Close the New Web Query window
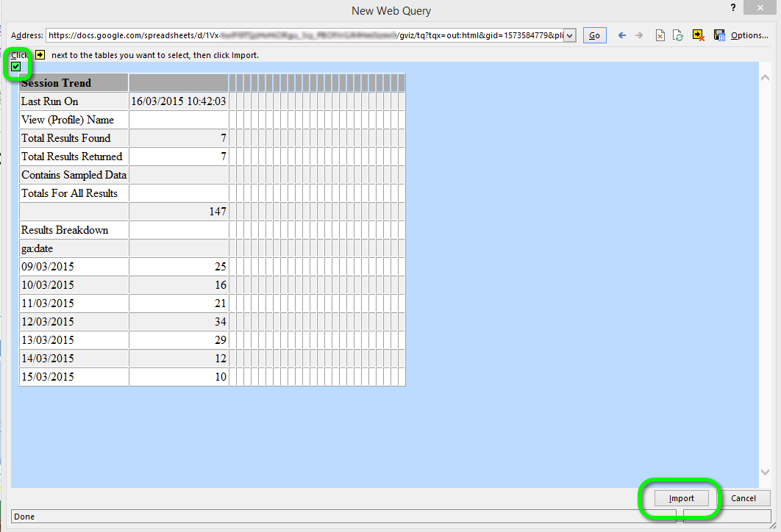Screen dimensions: 781x532 763,8
